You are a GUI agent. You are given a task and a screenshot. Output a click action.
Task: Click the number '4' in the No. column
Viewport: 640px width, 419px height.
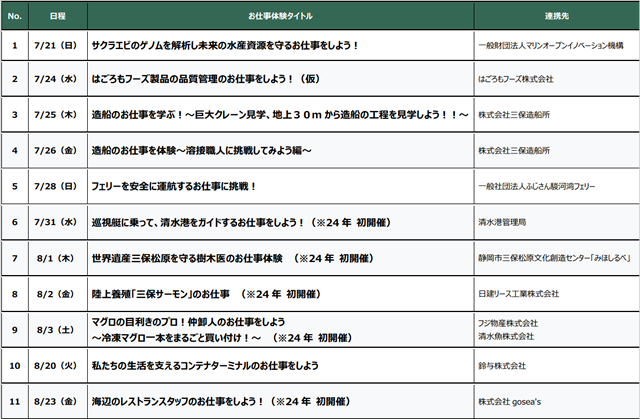[15, 151]
